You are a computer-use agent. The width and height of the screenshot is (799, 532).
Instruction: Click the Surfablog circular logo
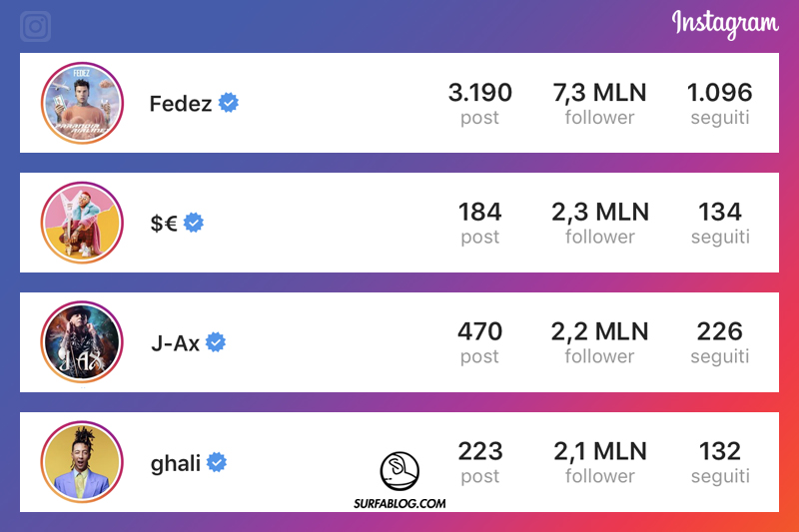399,470
